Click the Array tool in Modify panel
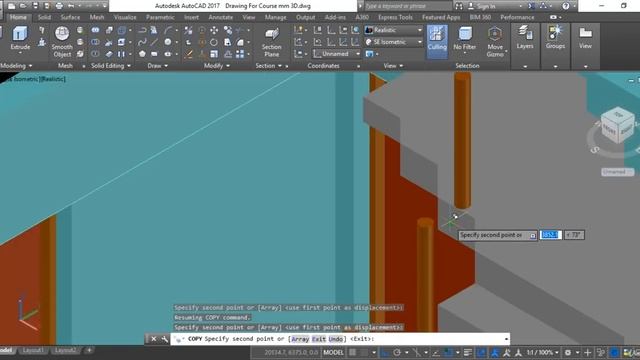This screenshot has height=360, width=640. tap(240, 54)
